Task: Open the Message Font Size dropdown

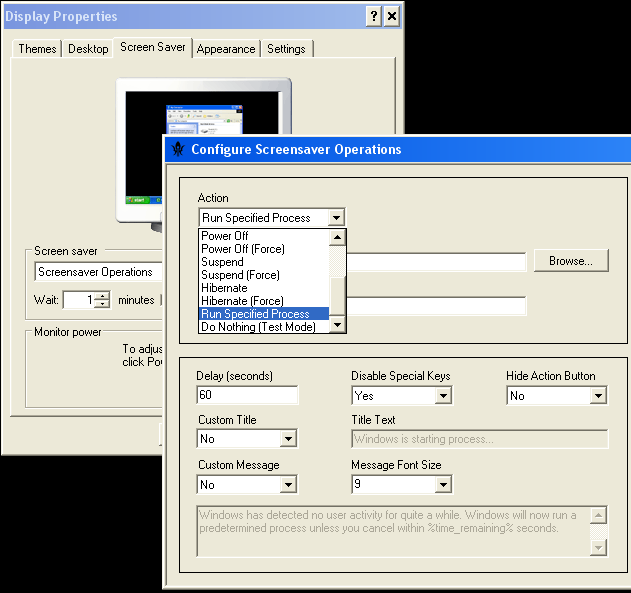Action: pyautogui.click(x=443, y=484)
